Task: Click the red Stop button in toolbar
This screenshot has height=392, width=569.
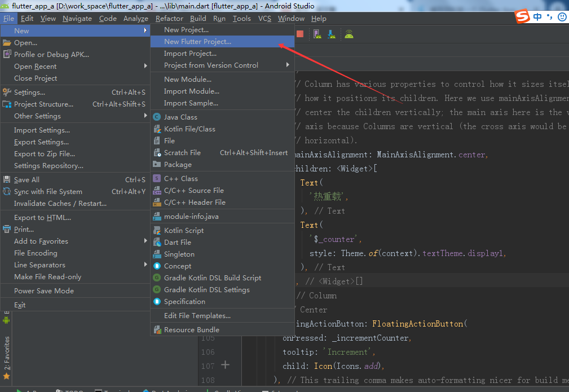Action: coord(300,34)
